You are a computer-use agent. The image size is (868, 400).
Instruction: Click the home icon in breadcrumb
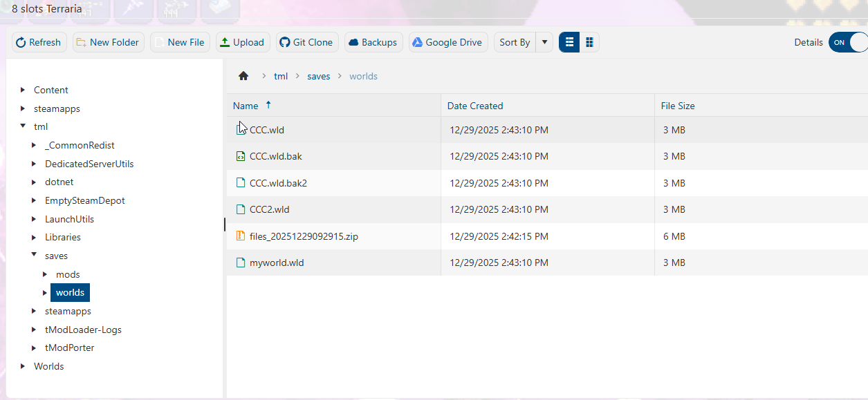click(x=243, y=76)
